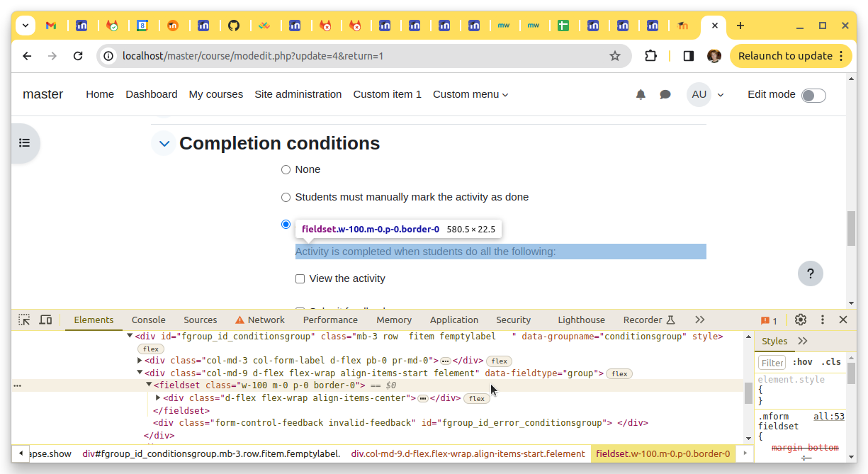Open a new browser tab
This screenshot has height=474, width=868.
tap(740, 26)
